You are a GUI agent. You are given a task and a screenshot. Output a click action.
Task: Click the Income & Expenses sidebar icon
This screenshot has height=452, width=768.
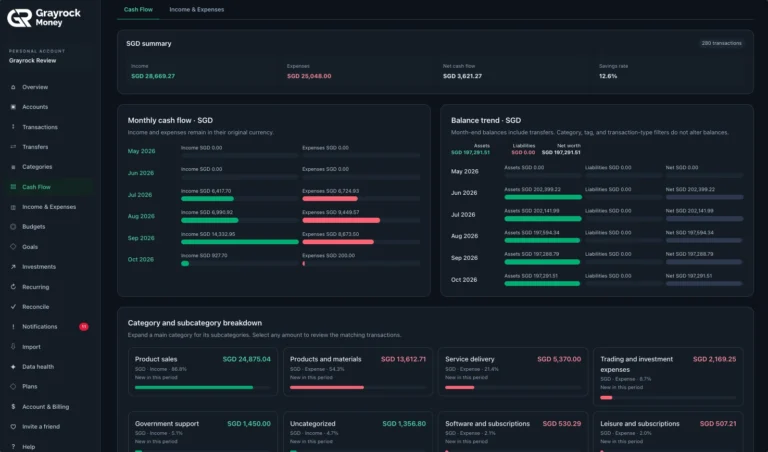[13, 207]
